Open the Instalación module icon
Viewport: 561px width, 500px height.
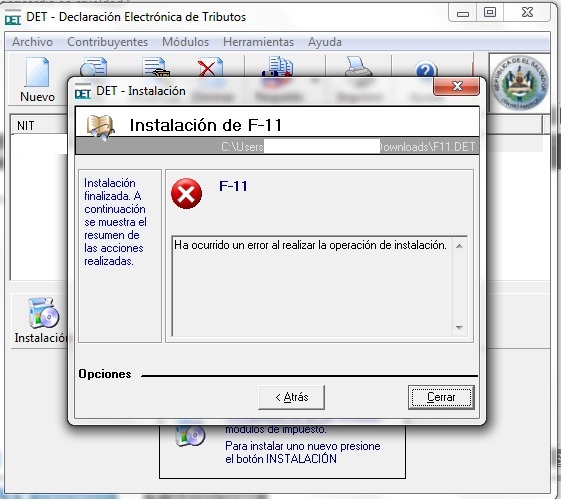pos(43,313)
